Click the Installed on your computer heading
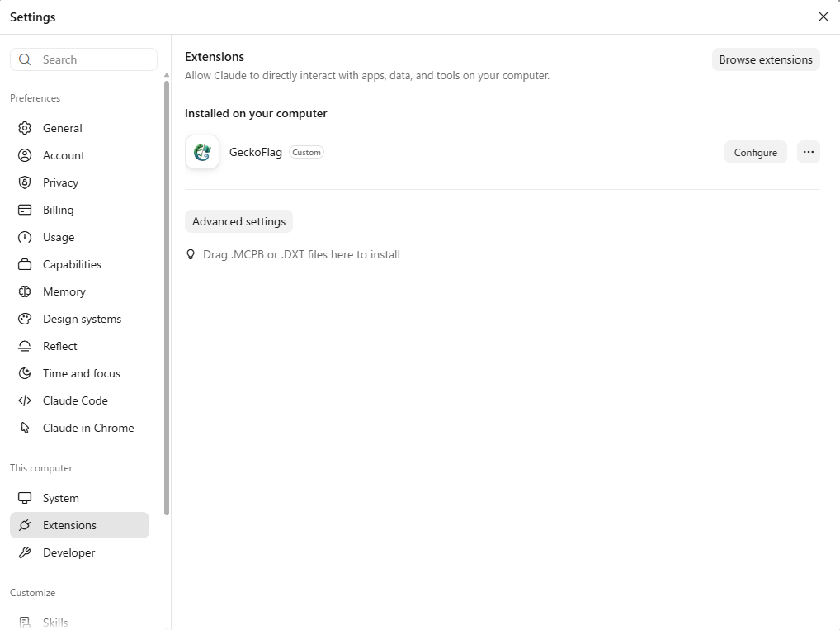The width and height of the screenshot is (840, 630). point(256,113)
